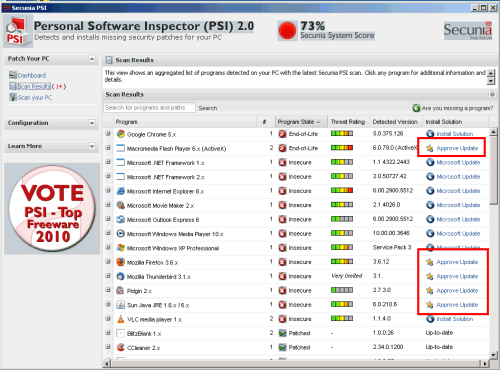Expand the Pidgin 2.x row
The image size is (500, 370).
108,290
